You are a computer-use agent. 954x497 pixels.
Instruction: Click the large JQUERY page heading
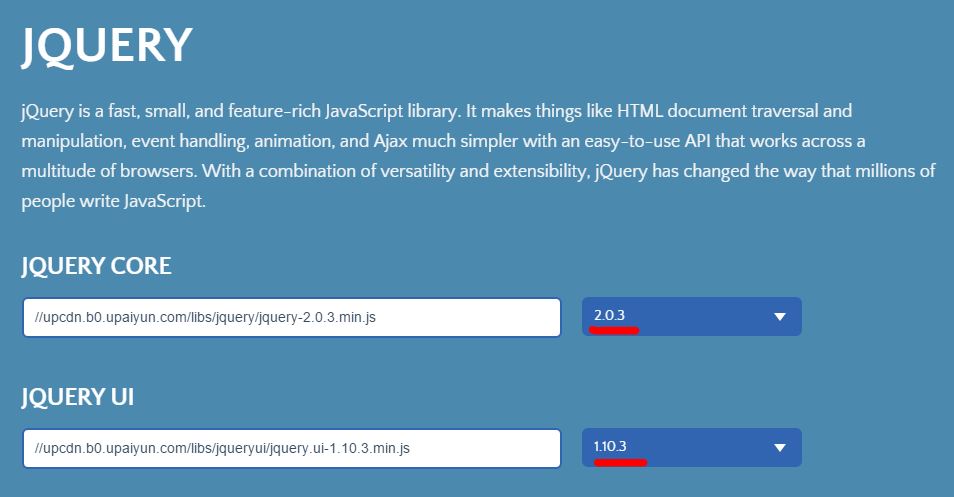point(107,46)
